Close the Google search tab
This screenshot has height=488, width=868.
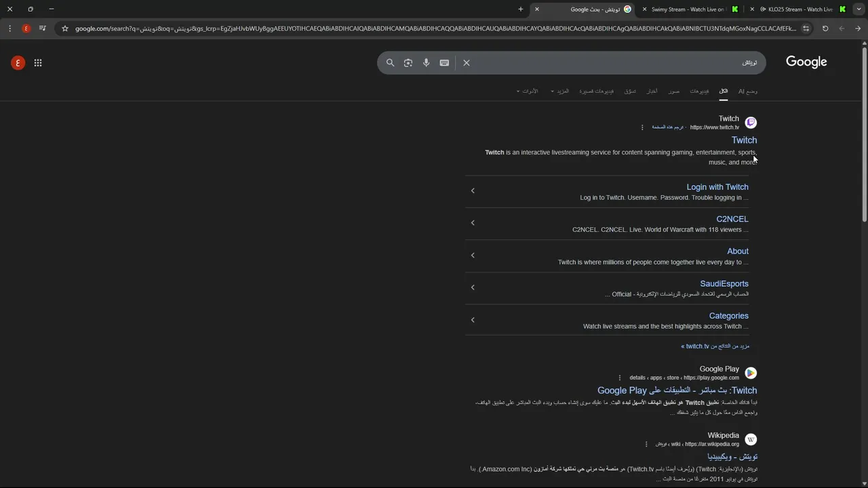click(537, 9)
